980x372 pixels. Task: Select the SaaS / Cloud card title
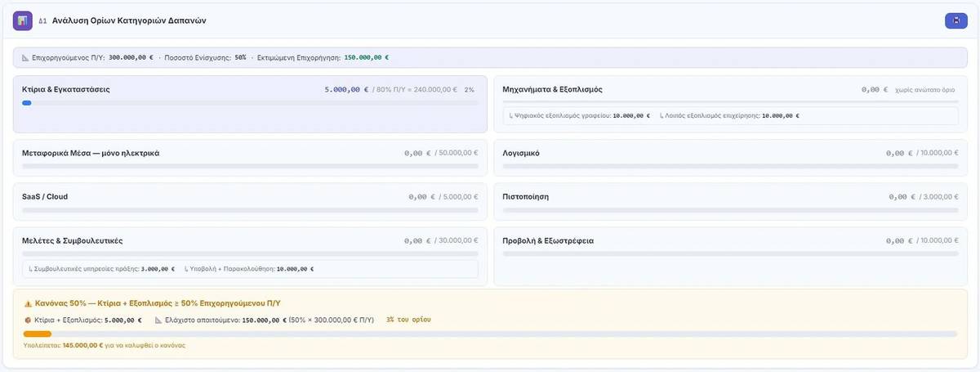click(x=45, y=197)
